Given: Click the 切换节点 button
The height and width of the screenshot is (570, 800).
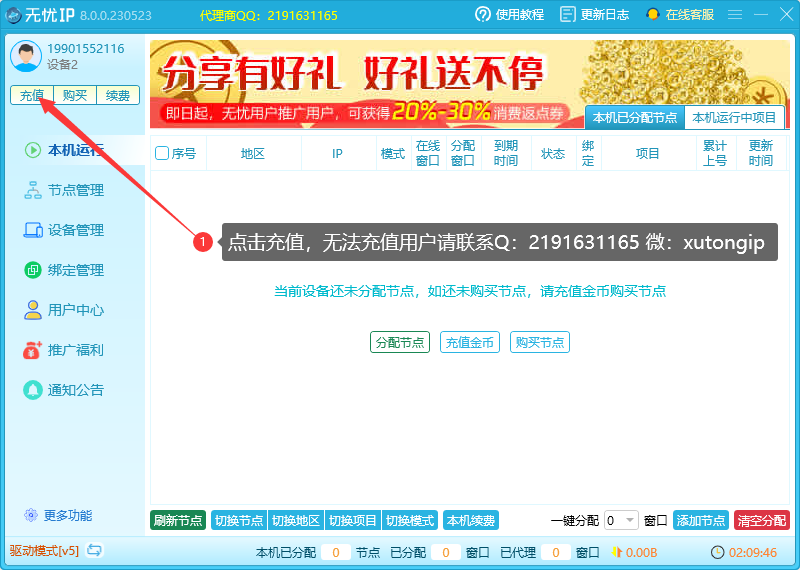Looking at the screenshot, I should pos(239,521).
